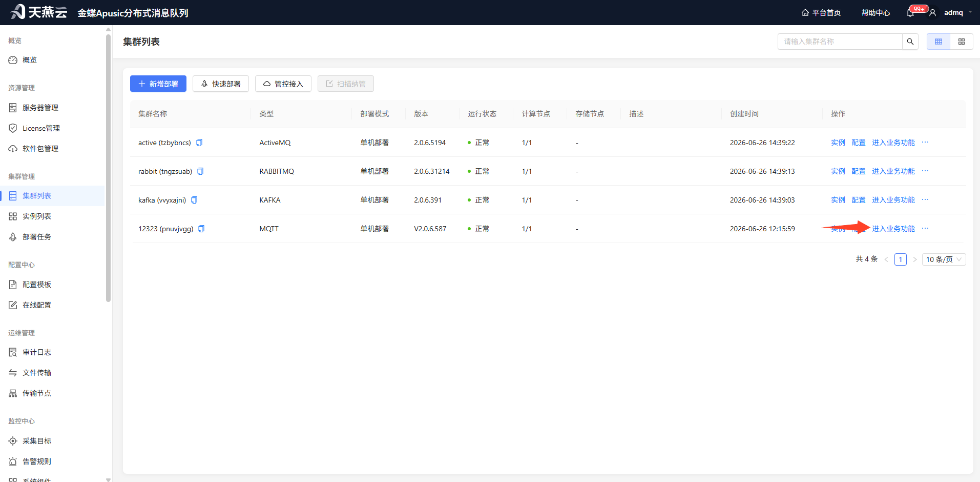Copy the rabbit (tngzsuab) cluster name icon

coord(200,171)
